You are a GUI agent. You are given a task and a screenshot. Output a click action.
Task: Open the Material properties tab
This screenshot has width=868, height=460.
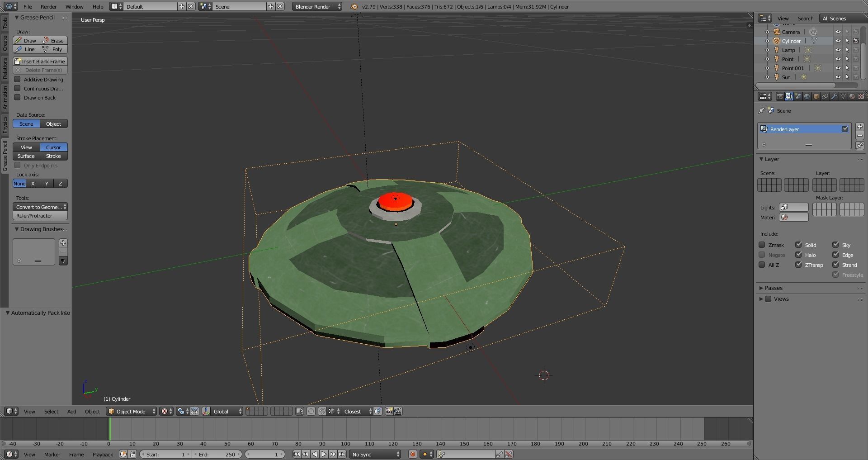pos(852,96)
